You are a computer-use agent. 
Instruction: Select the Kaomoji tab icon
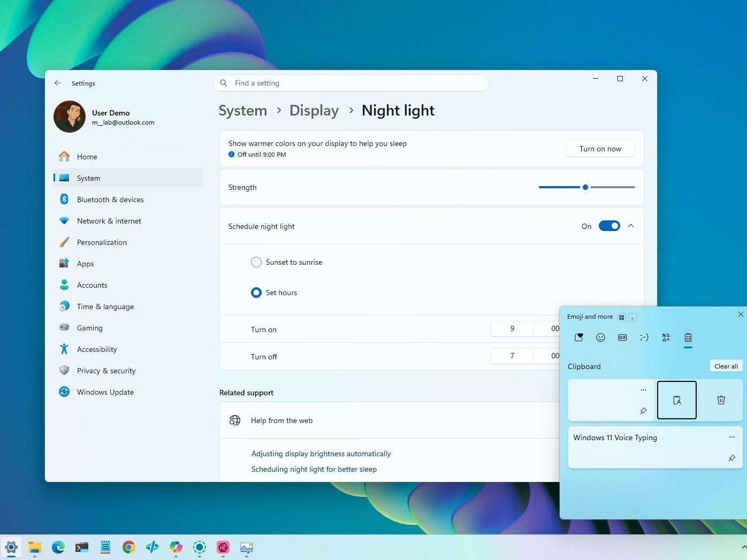[644, 337]
